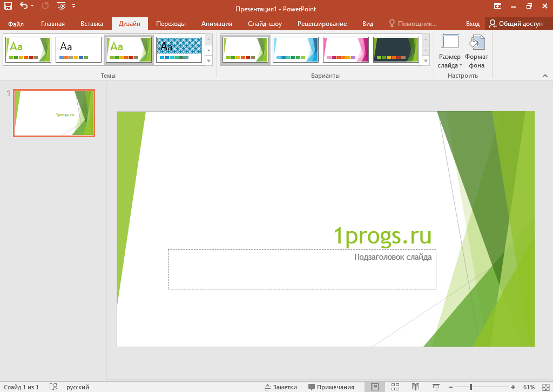Screen dimensions: 553x392
Task: Click the Формат фона button
Action: 476,51
